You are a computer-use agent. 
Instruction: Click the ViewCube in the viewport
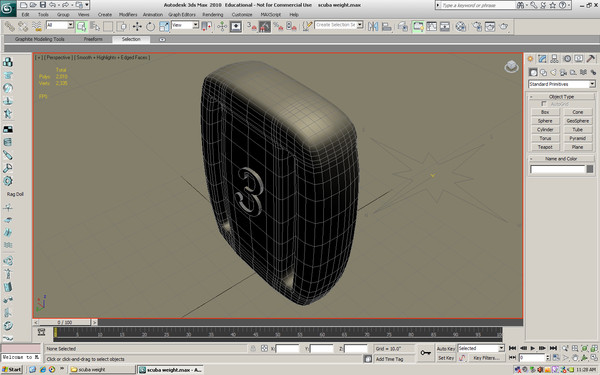[x=511, y=67]
